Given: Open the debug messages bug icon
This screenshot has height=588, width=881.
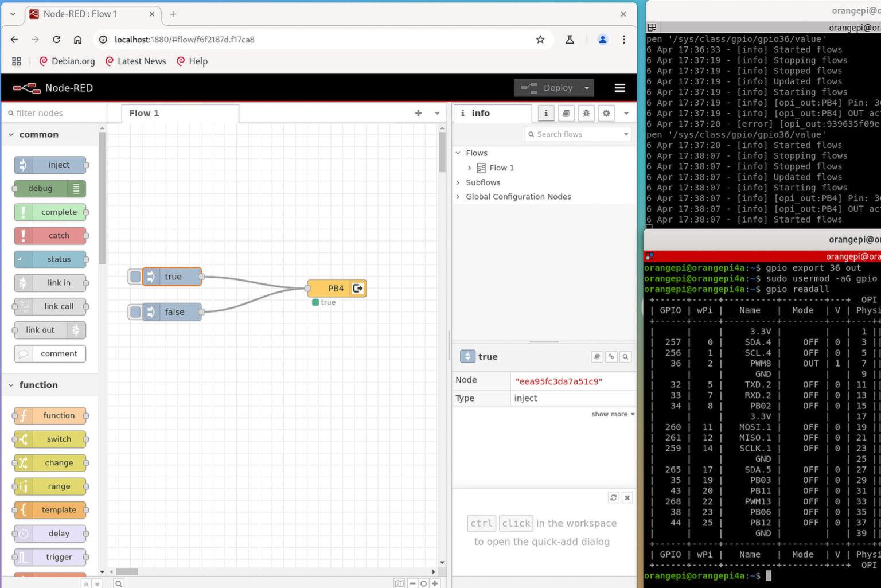Looking at the screenshot, I should point(586,113).
